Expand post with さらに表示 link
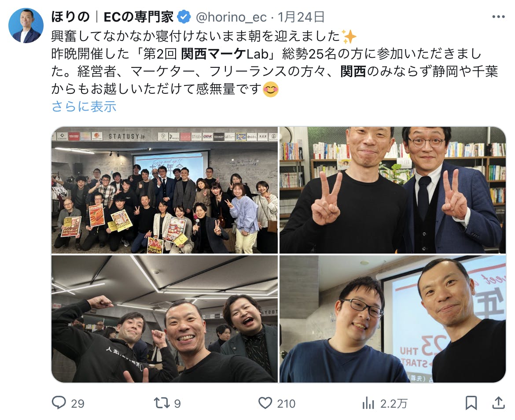This screenshot has width=515, height=420. pos(84,107)
